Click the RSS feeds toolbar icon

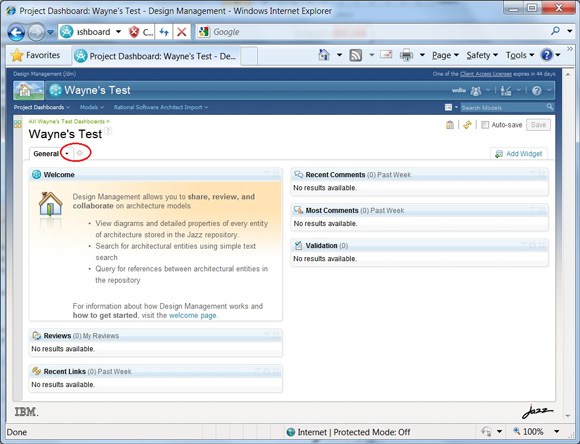(x=355, y=56)
